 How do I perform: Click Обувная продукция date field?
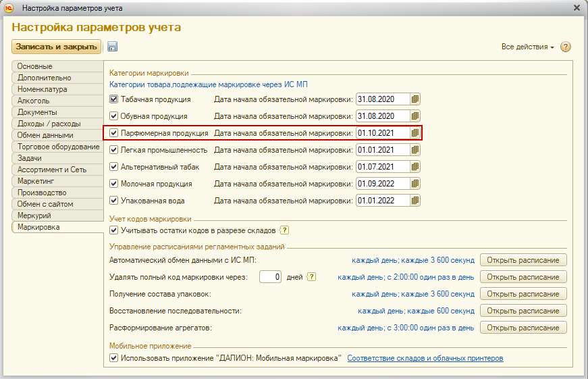pyautogui.click(x=383, y=116)
